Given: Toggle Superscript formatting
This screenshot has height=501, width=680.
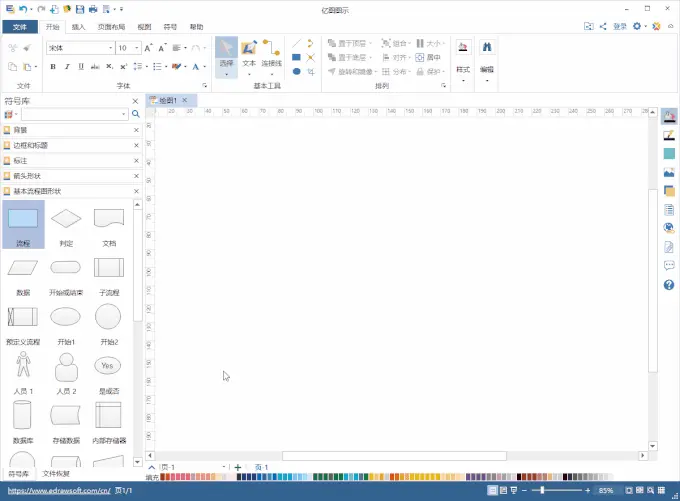Looking at the screenshot, I should [124, 66].
